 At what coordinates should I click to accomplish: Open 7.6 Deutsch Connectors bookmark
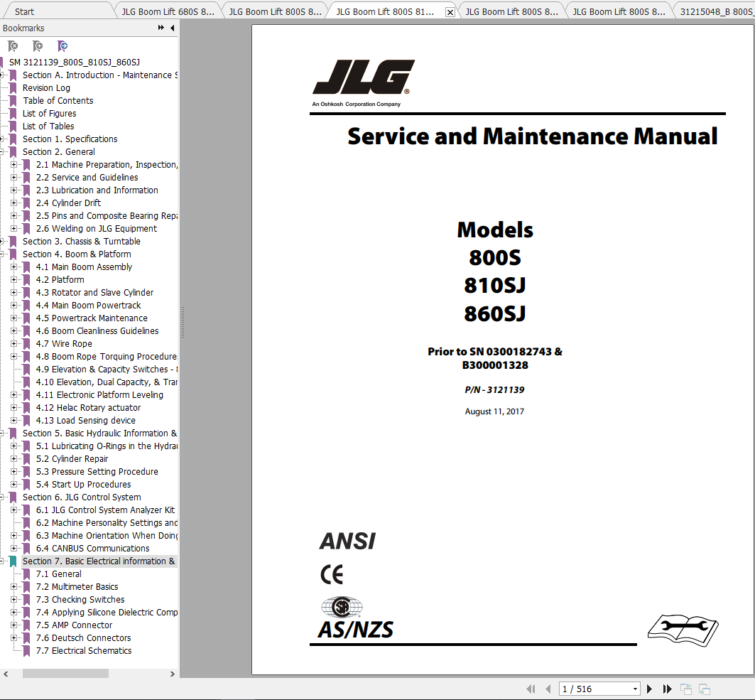(83, 638)
